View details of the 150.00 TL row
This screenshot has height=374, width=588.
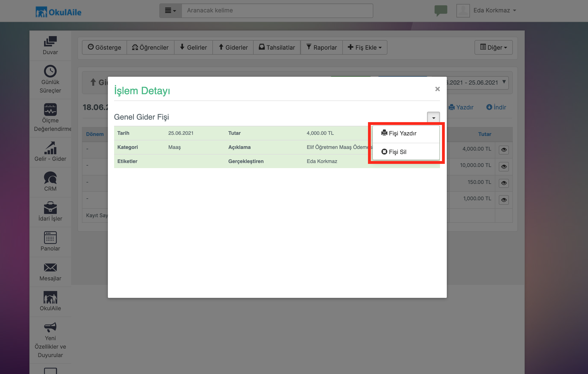point(504,183)
